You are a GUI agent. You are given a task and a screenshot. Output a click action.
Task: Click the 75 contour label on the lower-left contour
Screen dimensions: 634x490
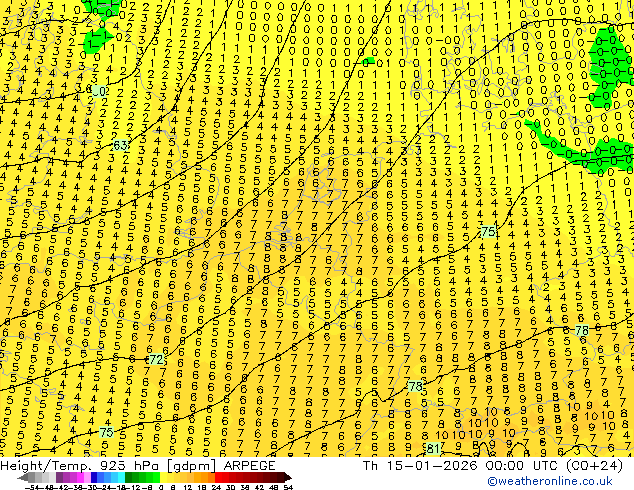click(x=106, y=432)
